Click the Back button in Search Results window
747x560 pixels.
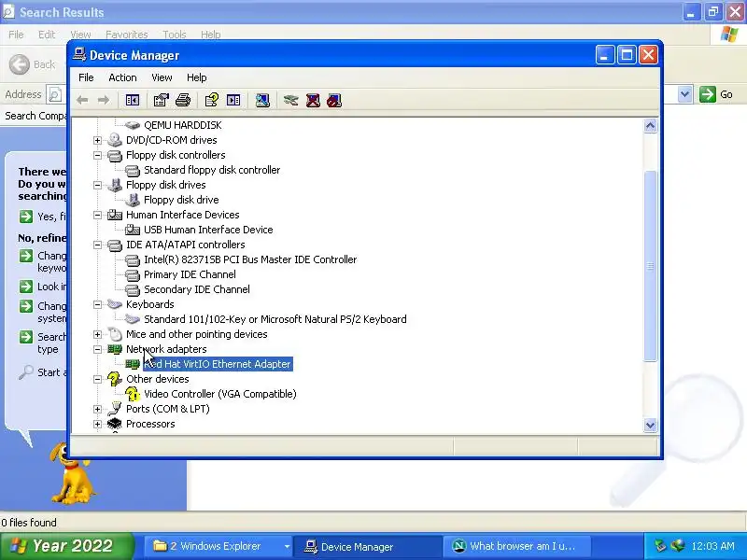tap(33, 64)
